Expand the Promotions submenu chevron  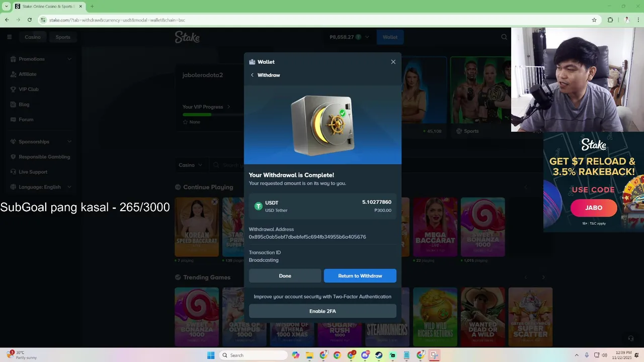pos(69,59)
